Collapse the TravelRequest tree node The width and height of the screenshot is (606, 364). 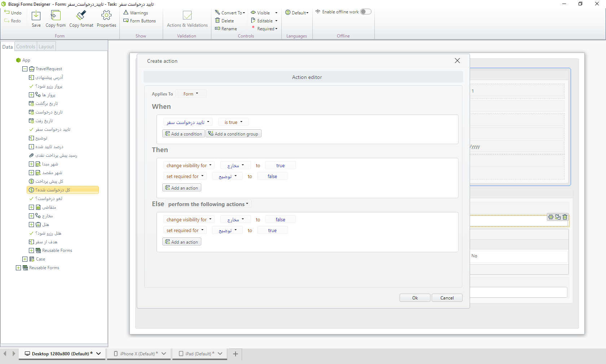point(25,69)
